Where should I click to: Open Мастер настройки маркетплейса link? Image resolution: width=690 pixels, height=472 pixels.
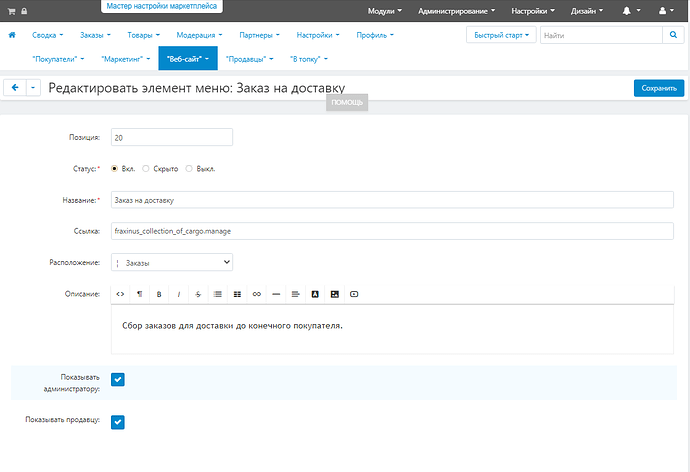pyautogui.click(x=161, y=6)
